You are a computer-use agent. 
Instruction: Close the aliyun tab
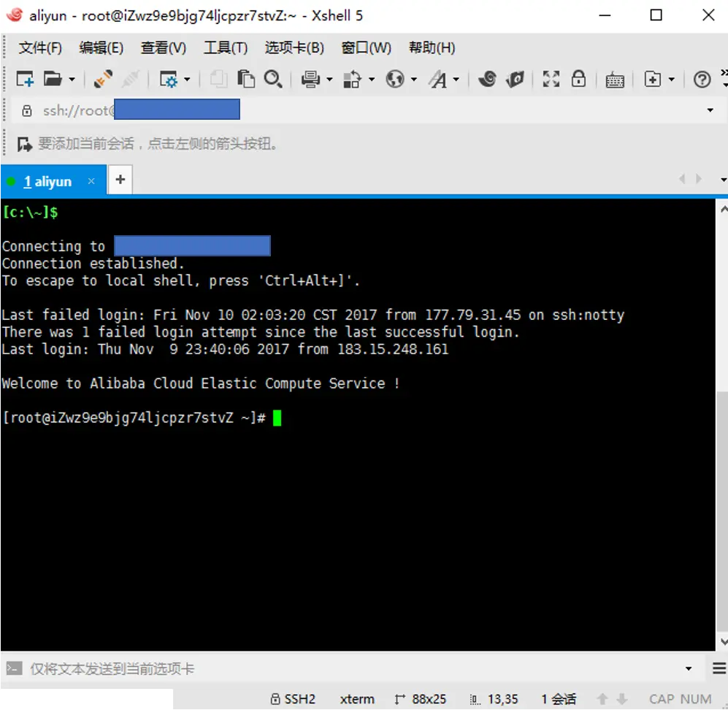tap(91, 181)
